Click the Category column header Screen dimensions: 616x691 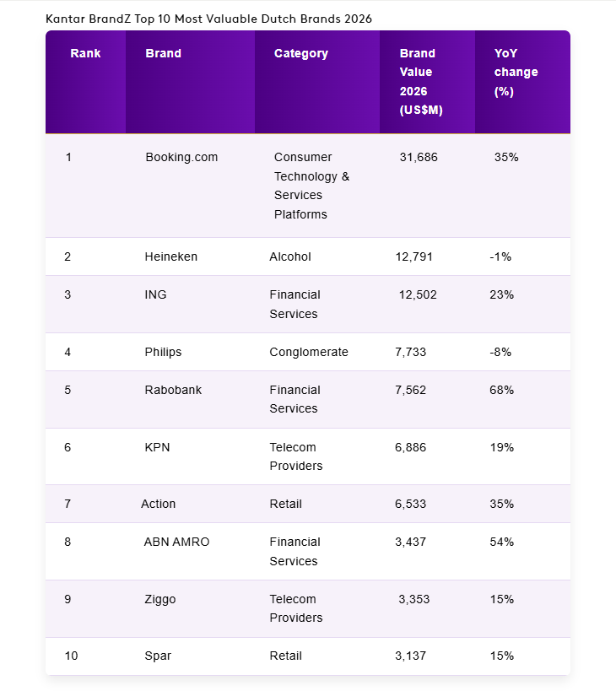[x=300, y=53]
